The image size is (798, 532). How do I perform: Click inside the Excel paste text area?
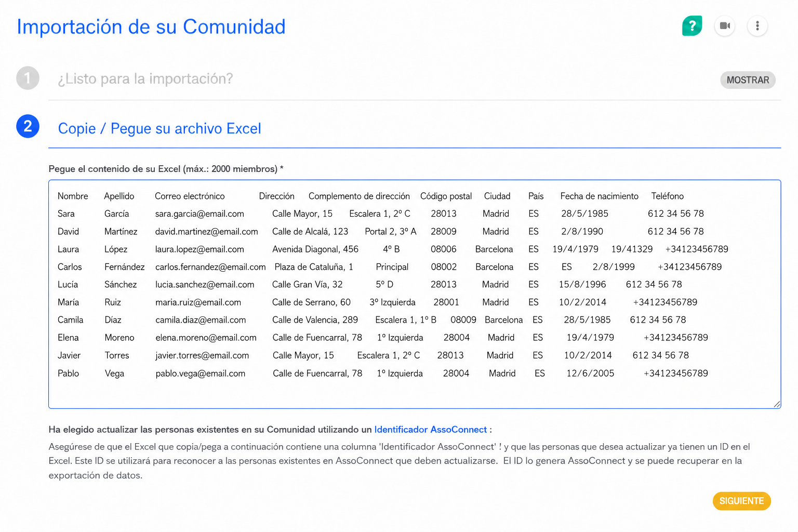415,294
